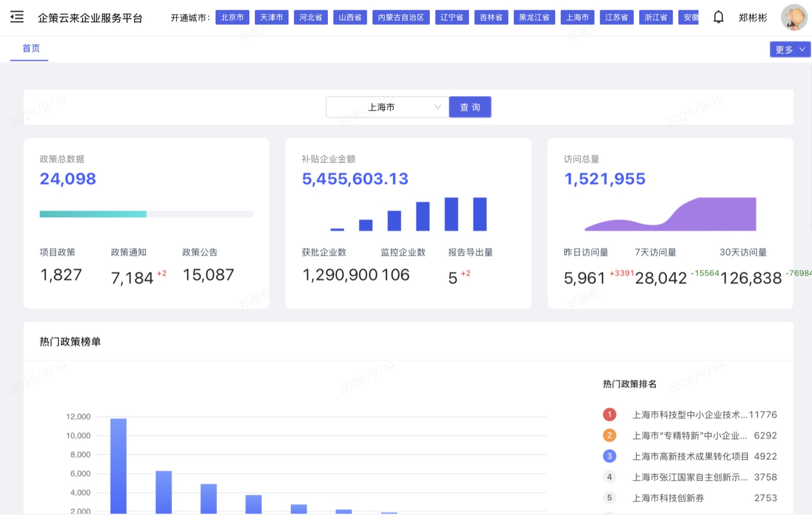Select 天津市 city tag
The width and height of the screenshot is (812, 519).
tap(272, 17)
